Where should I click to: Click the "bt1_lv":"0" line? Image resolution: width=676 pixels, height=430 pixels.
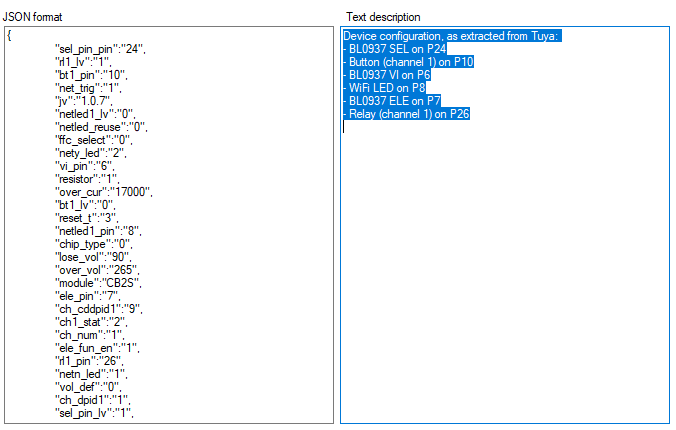pyautogui.click(x=85, y=205)
